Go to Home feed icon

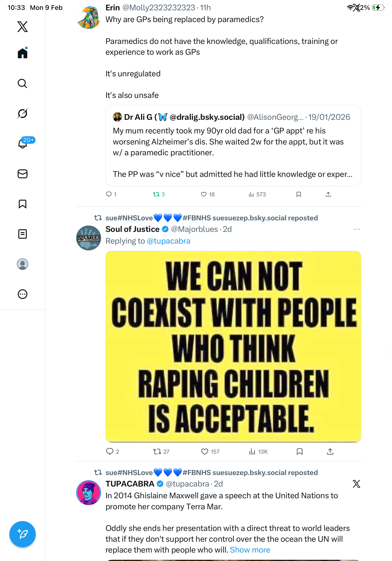pyautogui.click(x=23, y=53)
